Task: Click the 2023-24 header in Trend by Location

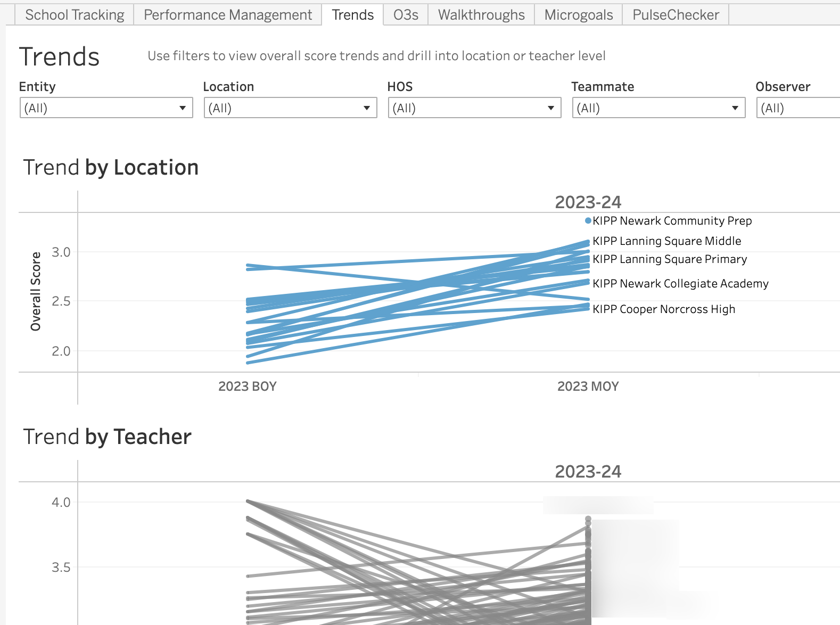Action: (588, 202)
